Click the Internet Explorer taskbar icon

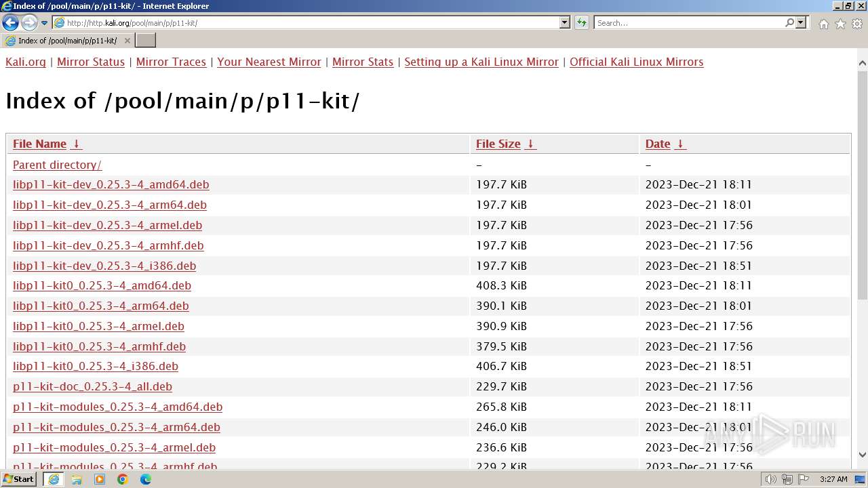[x=54, y=479]
